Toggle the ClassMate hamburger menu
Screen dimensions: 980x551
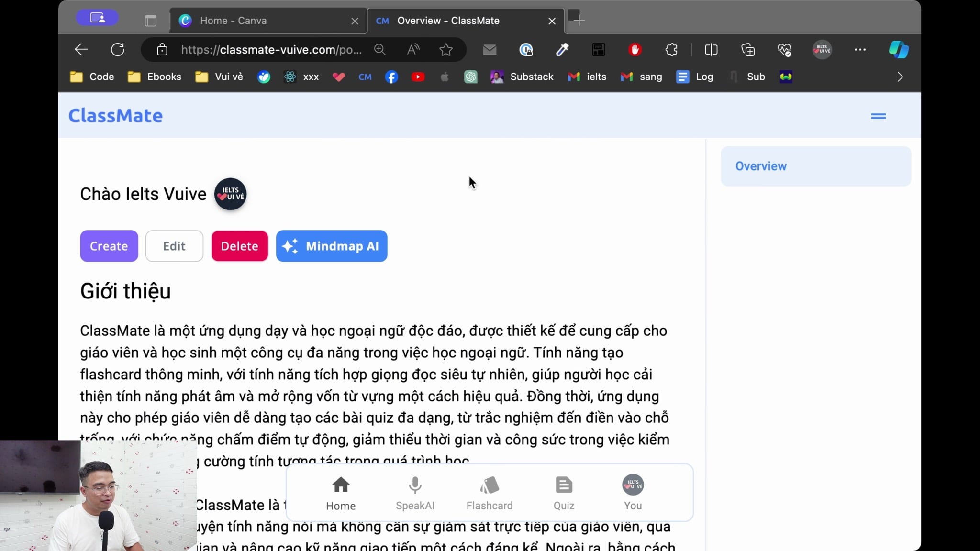coord(878,116)
